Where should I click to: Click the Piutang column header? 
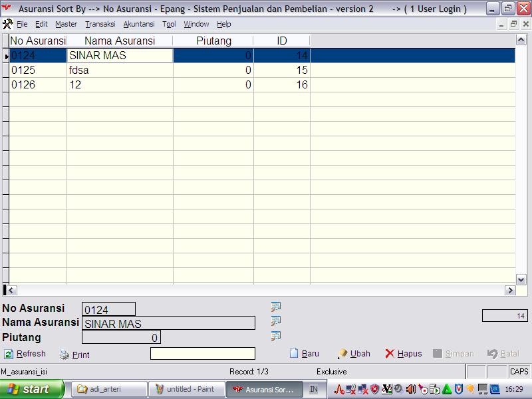pos(213,41)
